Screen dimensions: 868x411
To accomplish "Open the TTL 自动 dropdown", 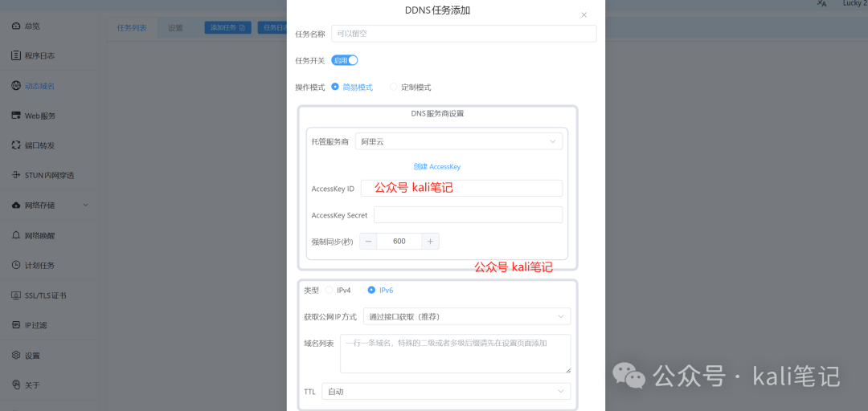I will [x=445, y=391].
